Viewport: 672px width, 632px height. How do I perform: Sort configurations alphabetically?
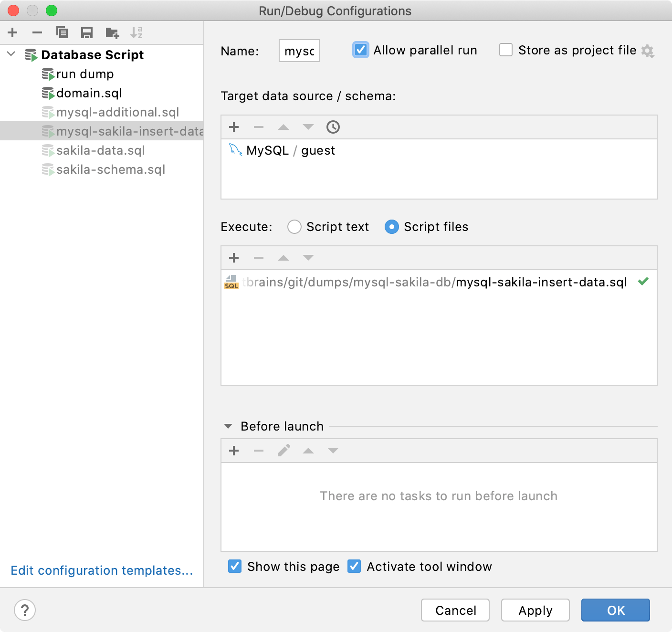137,32
